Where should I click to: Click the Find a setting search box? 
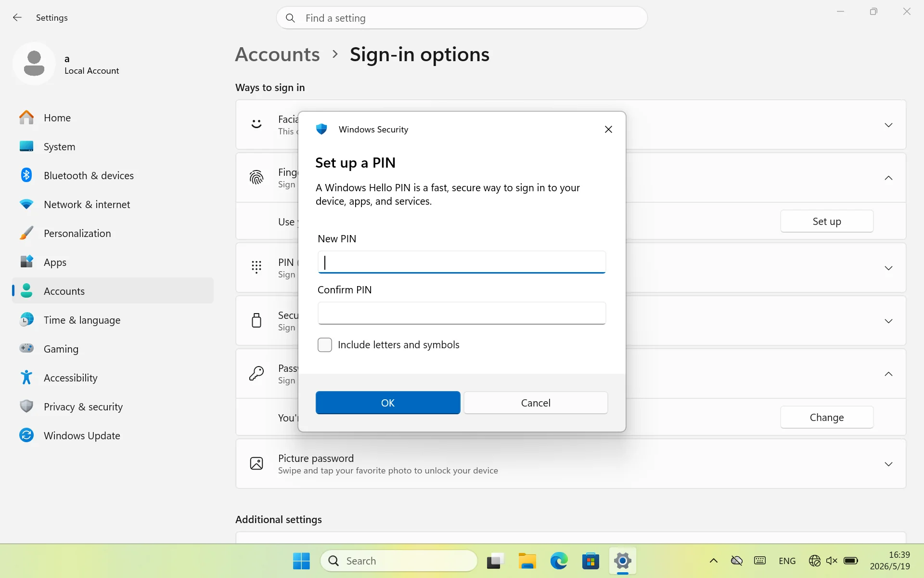pyautogui.click(x=462, y=18)
